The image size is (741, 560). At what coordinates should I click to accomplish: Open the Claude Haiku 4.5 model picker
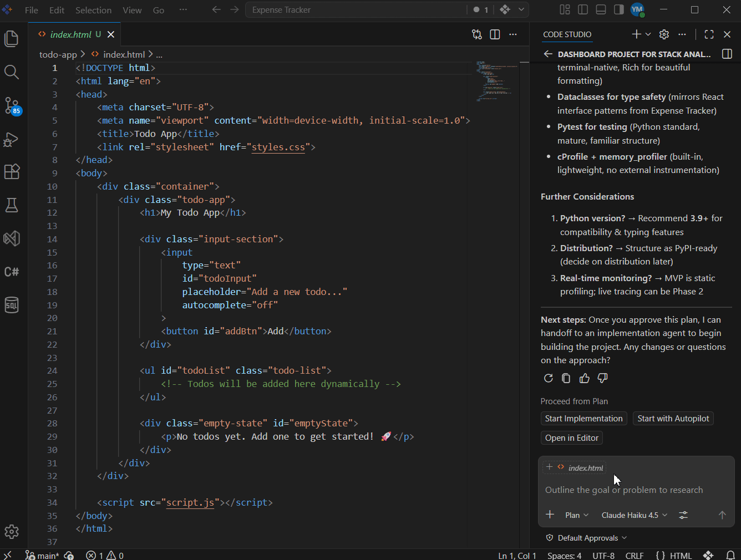click(635, 515)
